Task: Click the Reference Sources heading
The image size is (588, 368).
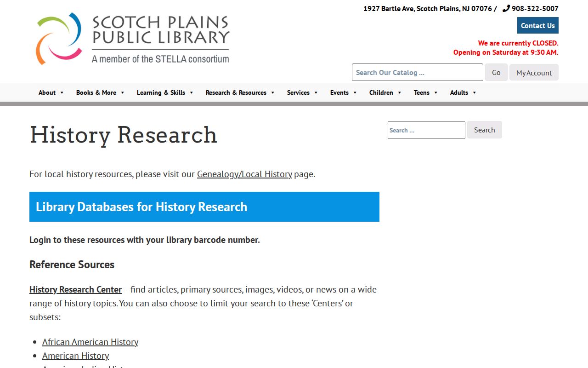Action: coord(72,264)
